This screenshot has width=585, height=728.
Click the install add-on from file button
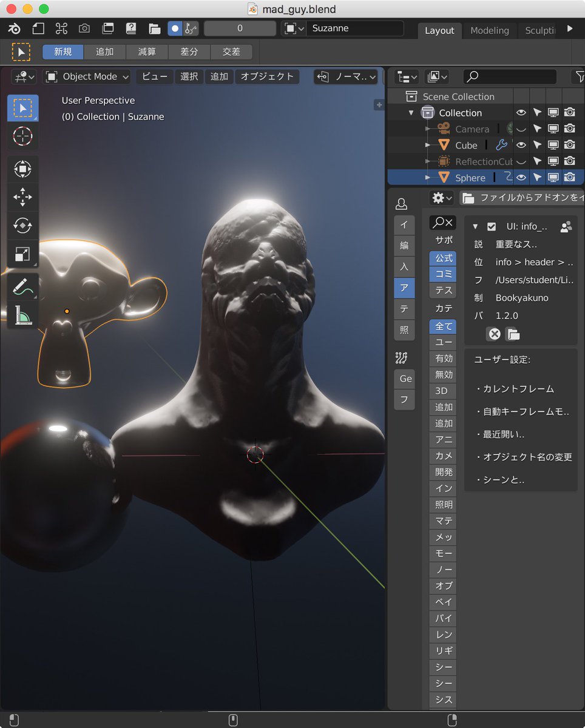522,198
